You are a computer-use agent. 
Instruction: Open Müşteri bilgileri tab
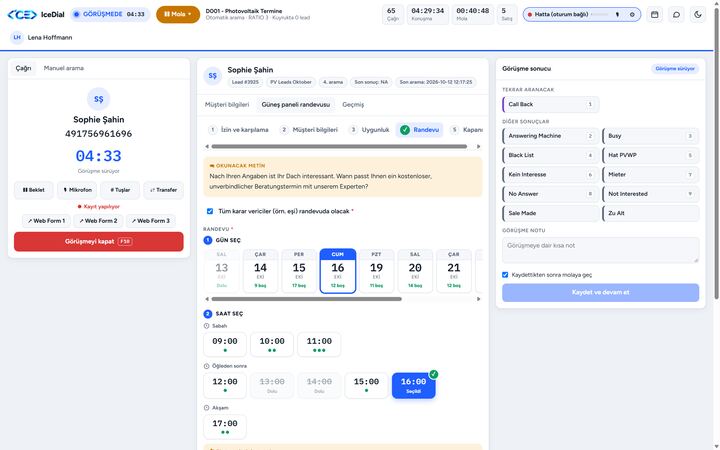tap(227, 105)
